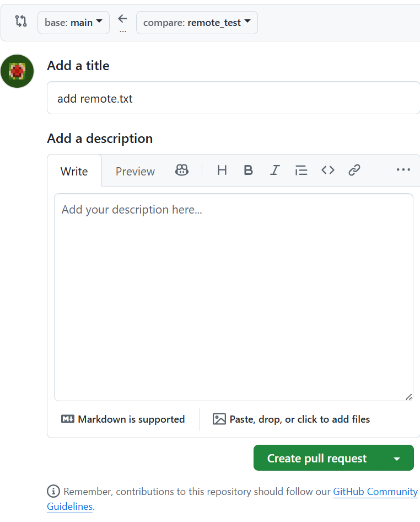Click into the description text area
Image resolution: width=420 pixels, height=522 pixels.
point(234,297)
